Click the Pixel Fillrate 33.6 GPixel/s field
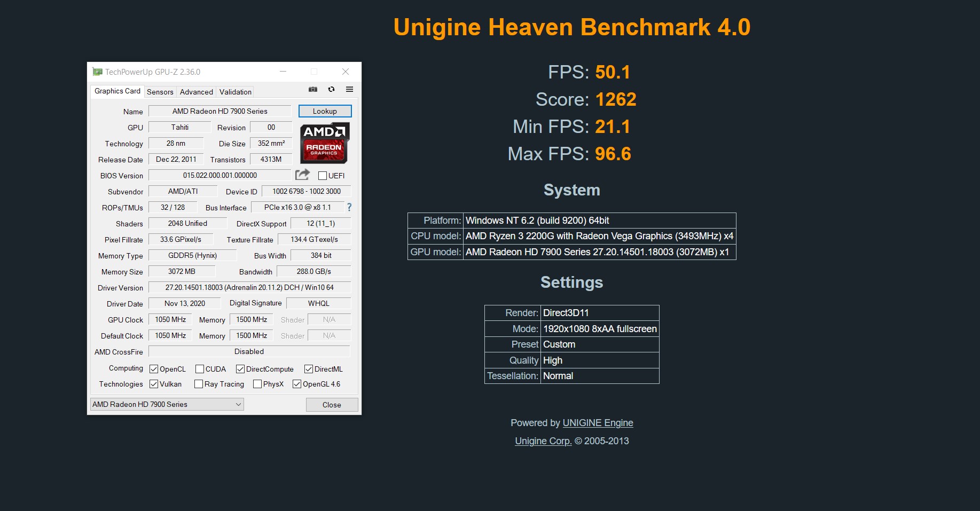The height and width of the screenshot is (511, 980). [181, 239]
